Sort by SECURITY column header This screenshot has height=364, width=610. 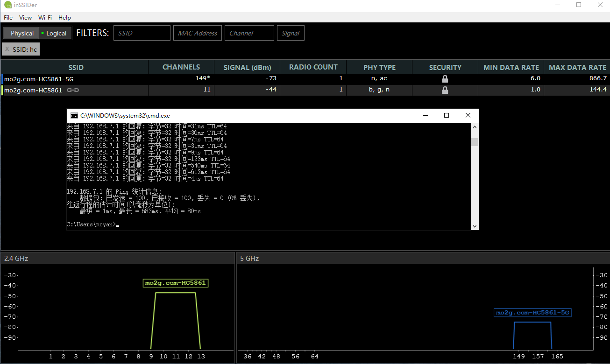tap(445, 67)
